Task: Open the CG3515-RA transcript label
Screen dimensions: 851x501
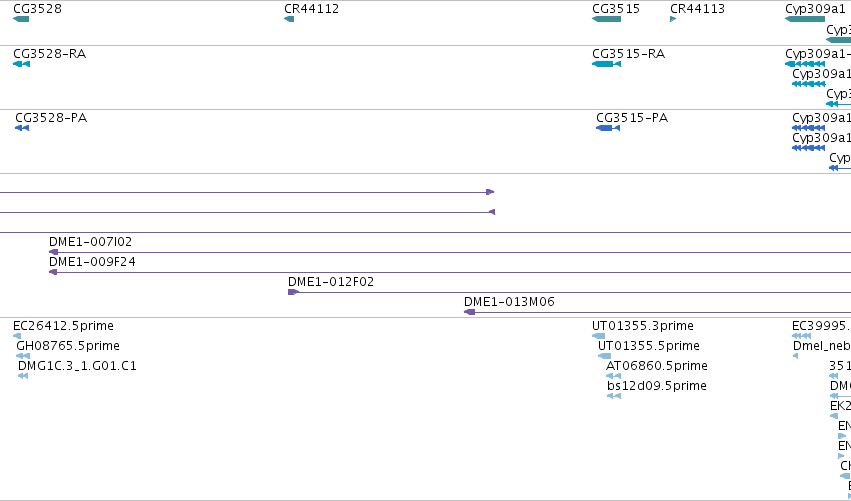Action: pyautogui.click(x=628, y=54)
